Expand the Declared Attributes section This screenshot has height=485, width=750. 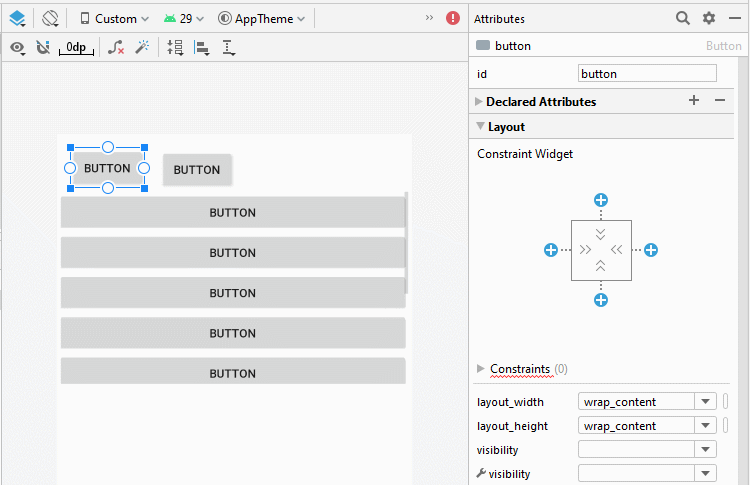point(478,101)
